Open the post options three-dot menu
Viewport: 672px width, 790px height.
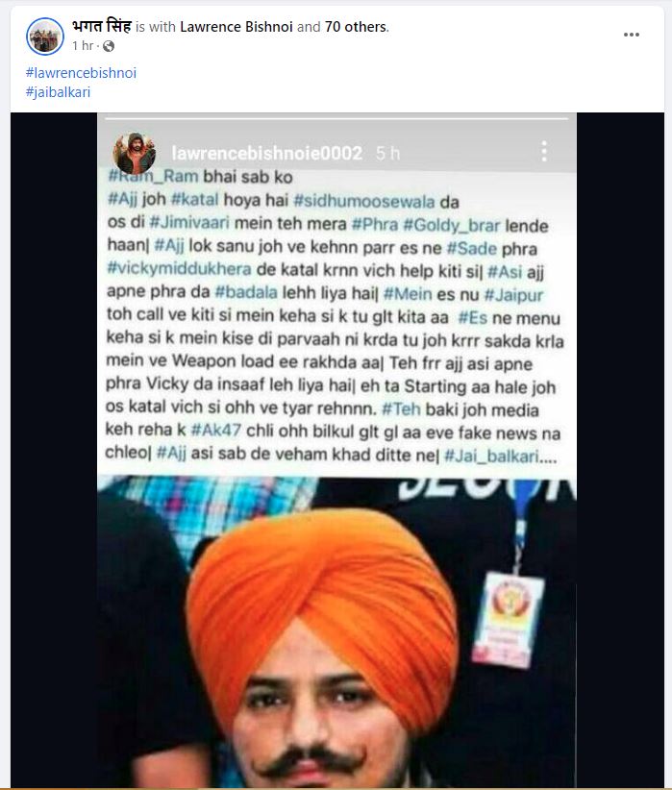(632, 35)
